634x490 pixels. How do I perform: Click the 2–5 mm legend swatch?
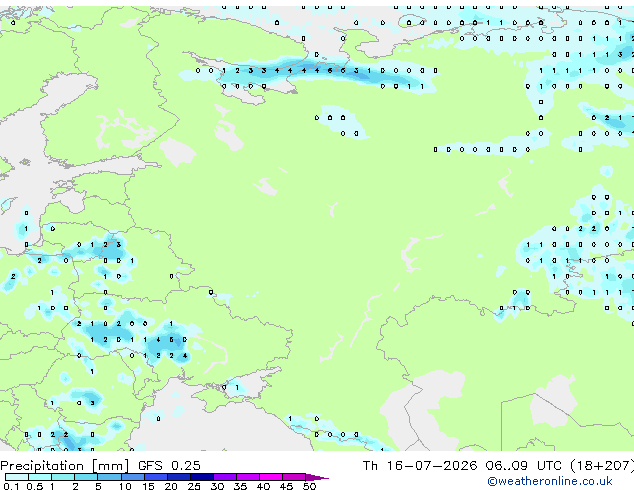(86, 477)
